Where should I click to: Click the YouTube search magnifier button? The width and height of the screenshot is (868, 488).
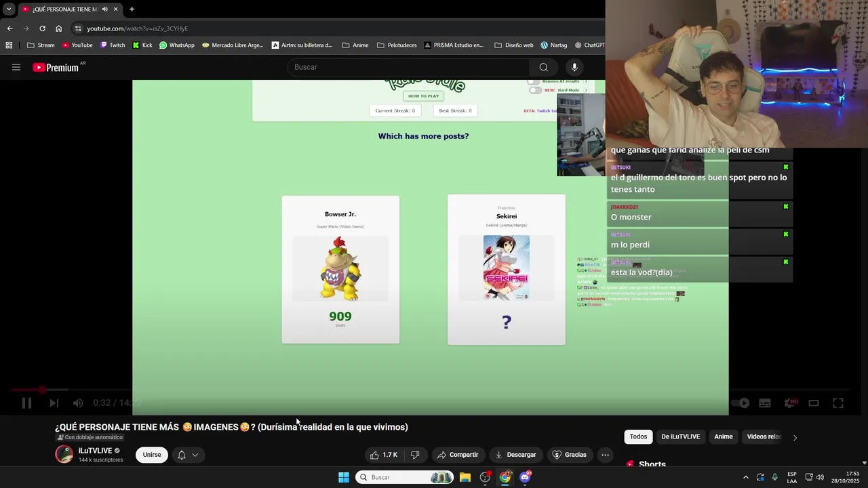tap(543, 67)
